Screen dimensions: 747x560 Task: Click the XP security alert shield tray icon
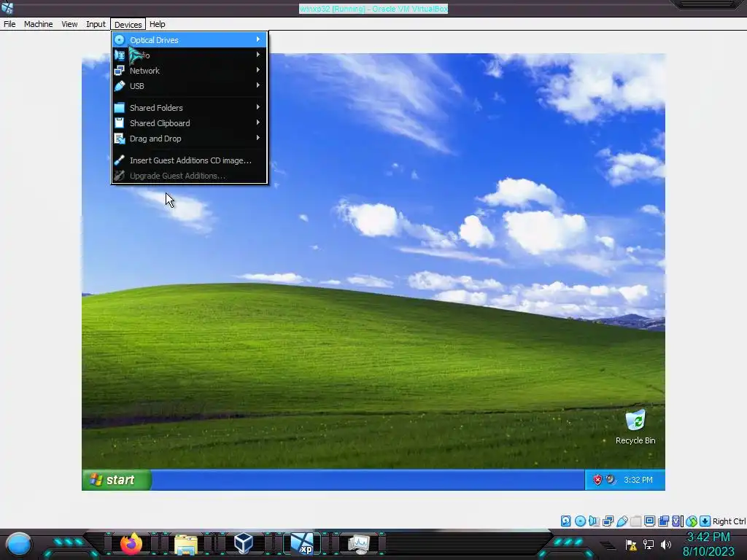coord(597,480)
